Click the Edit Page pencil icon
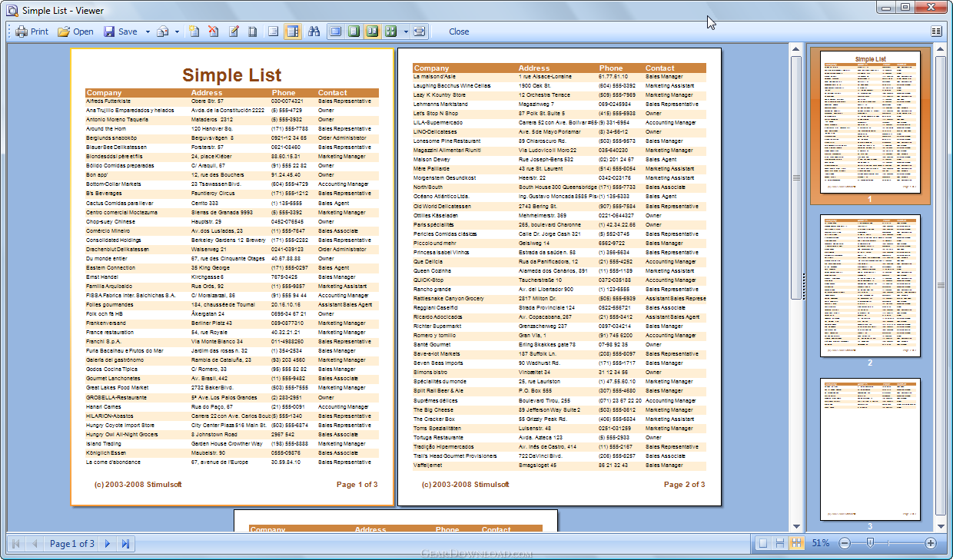953x560 pixels. coord(233,31)
